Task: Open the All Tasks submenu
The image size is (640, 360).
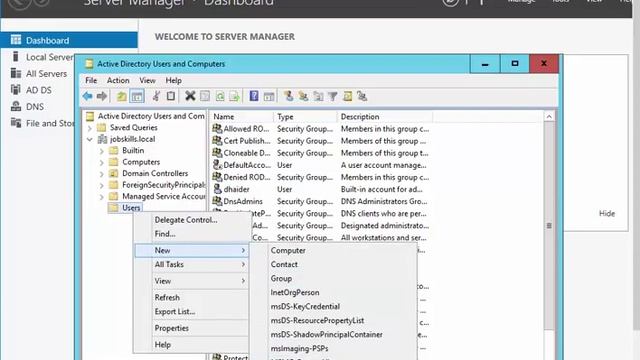Action: [x=191, y=264]
